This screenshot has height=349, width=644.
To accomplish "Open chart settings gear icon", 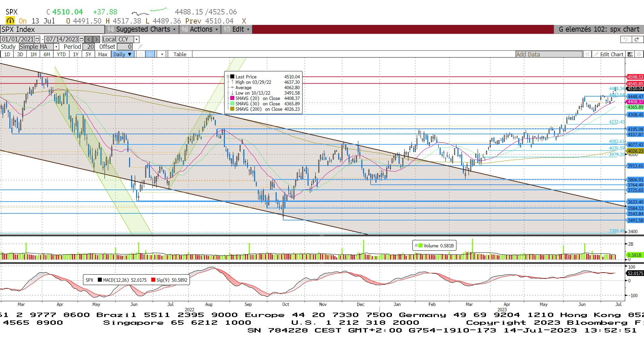I will [639, 54].
